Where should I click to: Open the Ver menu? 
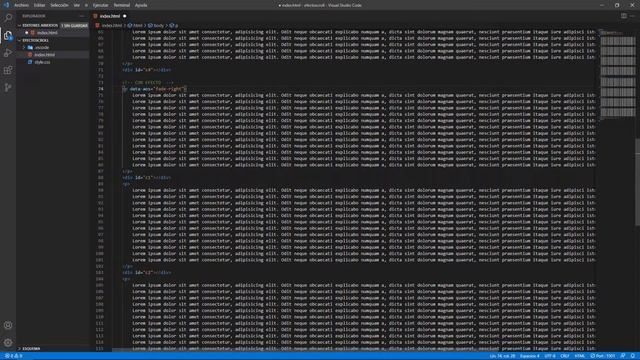click(76, 5)
